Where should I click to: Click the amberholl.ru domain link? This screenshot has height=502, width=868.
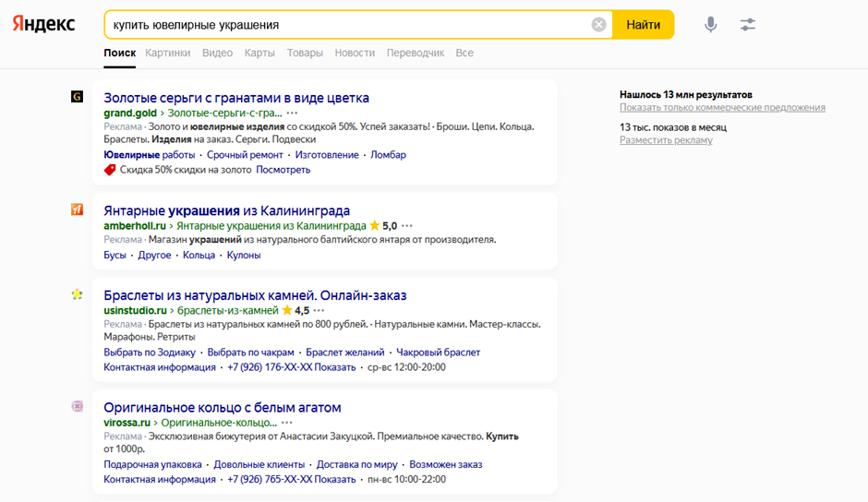click(135, 226)
